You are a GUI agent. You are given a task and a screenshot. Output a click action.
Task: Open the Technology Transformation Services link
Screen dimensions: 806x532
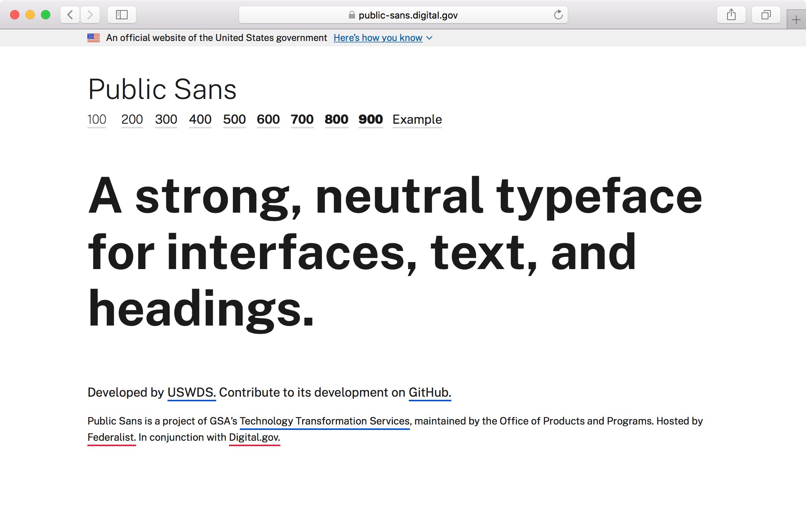(324, 421)
